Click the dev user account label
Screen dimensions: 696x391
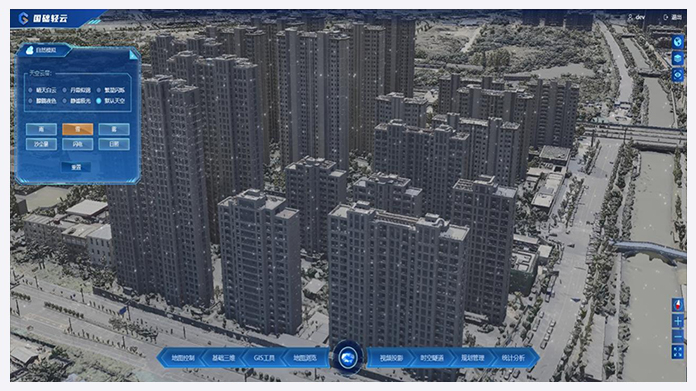click(x=637, y=17)
